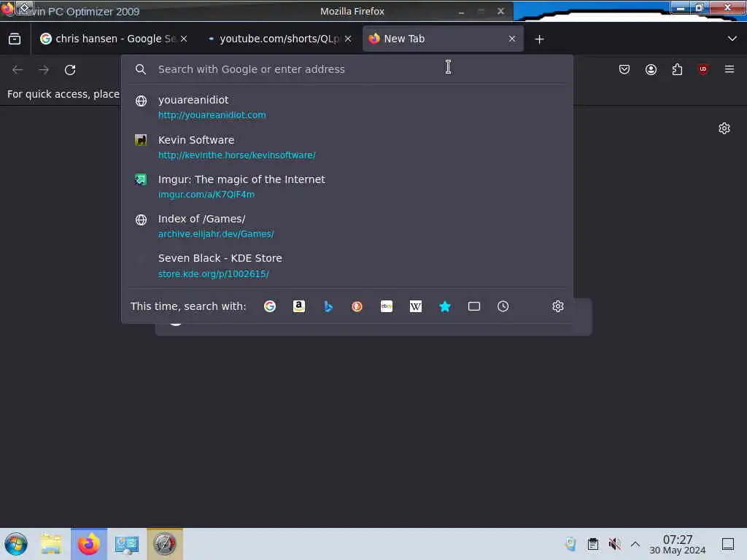This screenshot has width=747, height=560.
Task: Go forward one page
Action: click(x=44, y=70)
